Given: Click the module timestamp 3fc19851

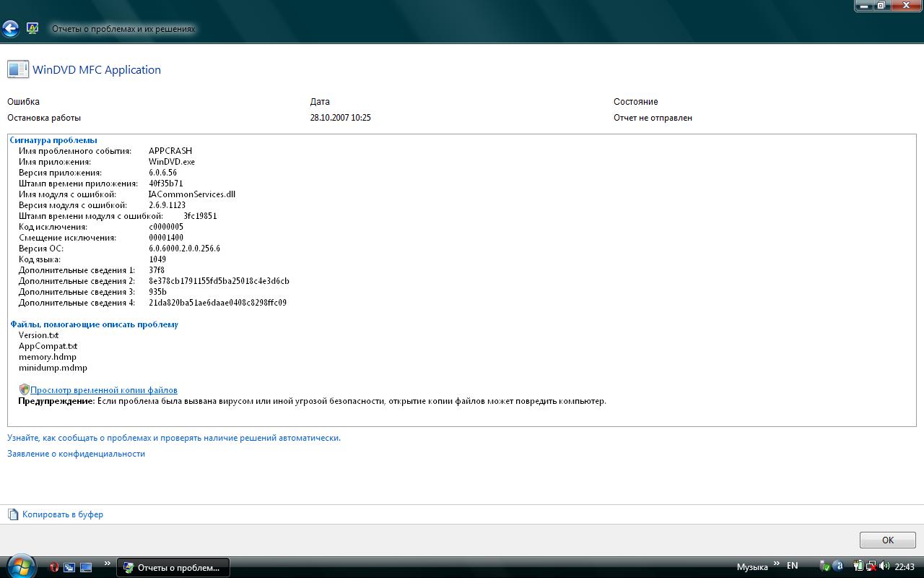Looking at the screenshot, I should tap(200, 216).
